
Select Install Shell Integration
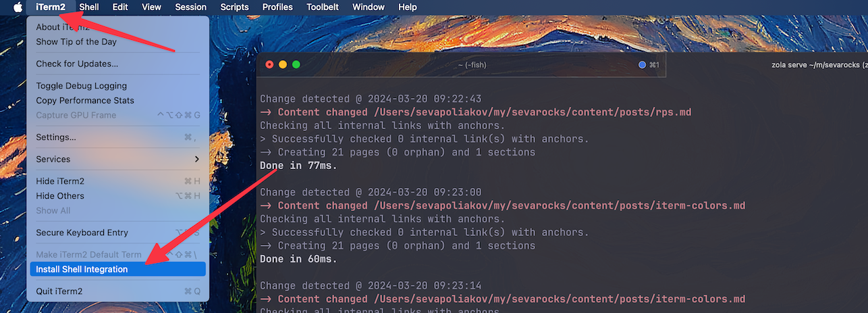pyautogui.click(x=82, y=269)
